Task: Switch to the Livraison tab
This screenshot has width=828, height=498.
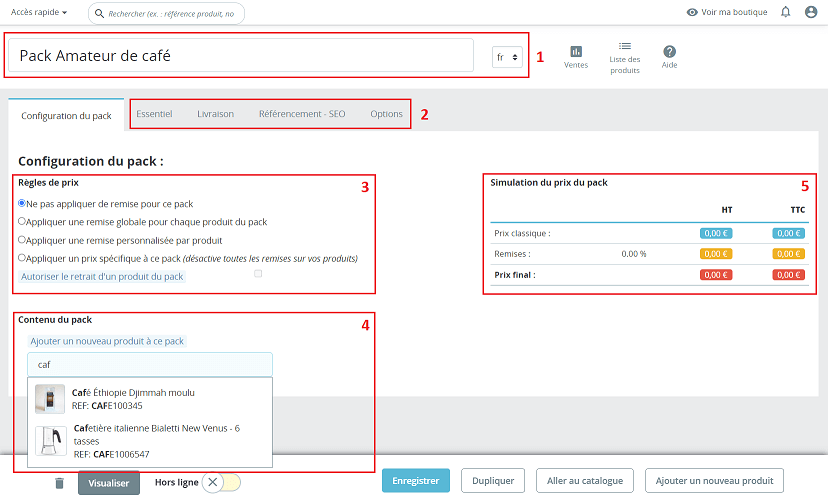Action: [x=215, y=114]
